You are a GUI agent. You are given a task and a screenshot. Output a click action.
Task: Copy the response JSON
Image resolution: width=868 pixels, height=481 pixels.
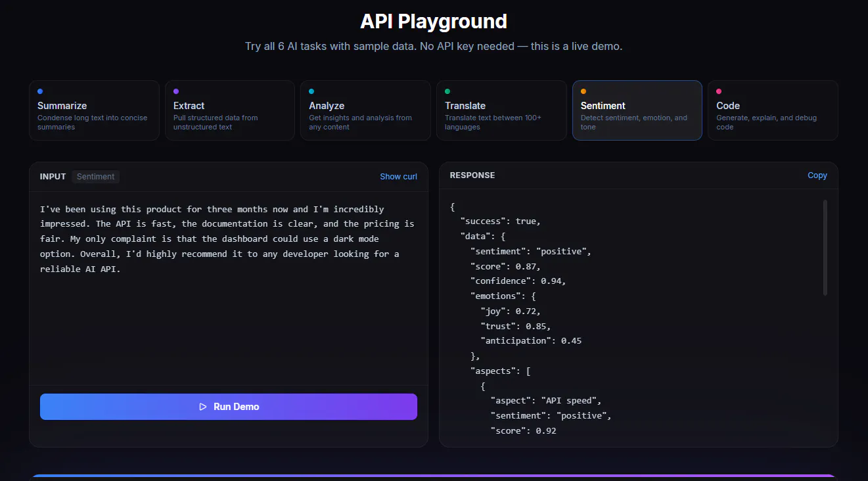tap(817, 175)
